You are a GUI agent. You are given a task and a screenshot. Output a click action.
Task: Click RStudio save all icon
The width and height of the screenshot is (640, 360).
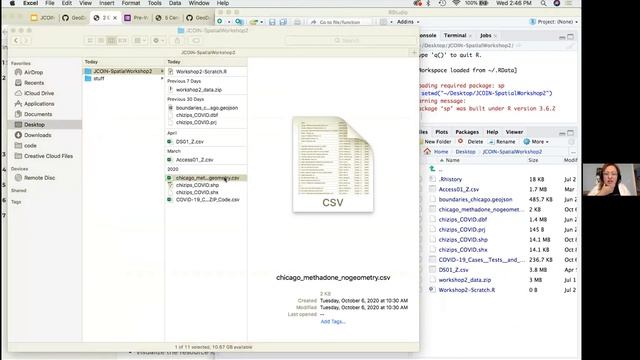coord(283,22)
